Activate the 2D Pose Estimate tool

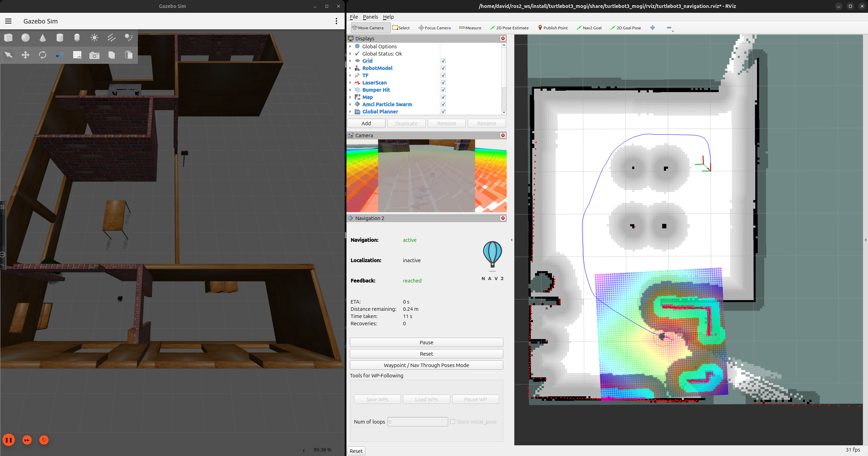[509, 28]
